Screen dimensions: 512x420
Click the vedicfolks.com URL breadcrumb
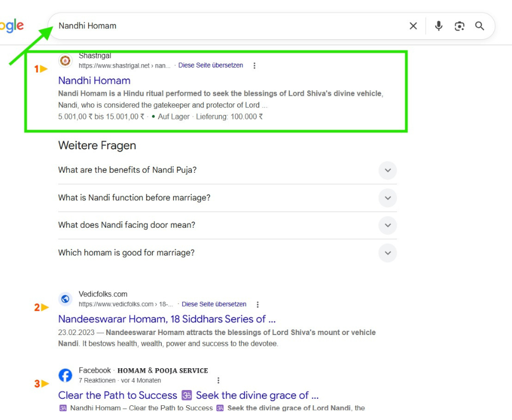126,304
